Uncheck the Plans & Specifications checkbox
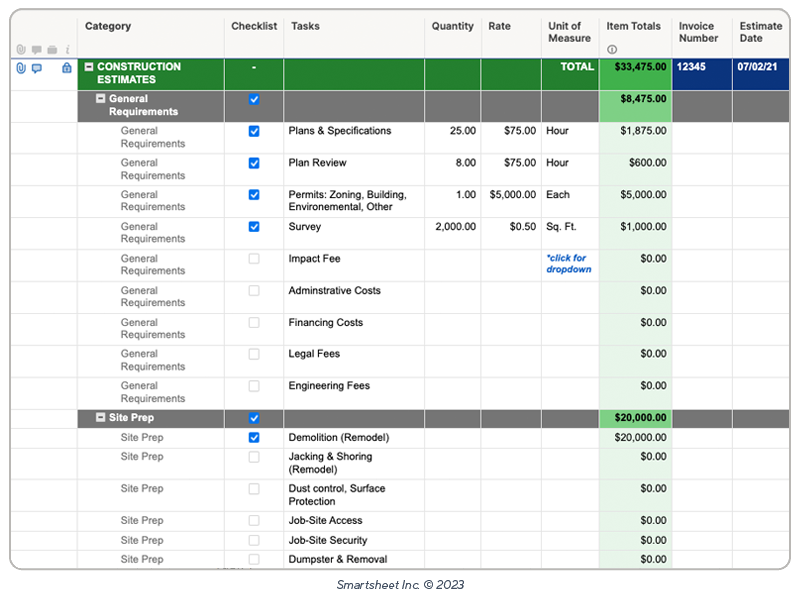This screenshot has height=601, width=800. [254, 131]
